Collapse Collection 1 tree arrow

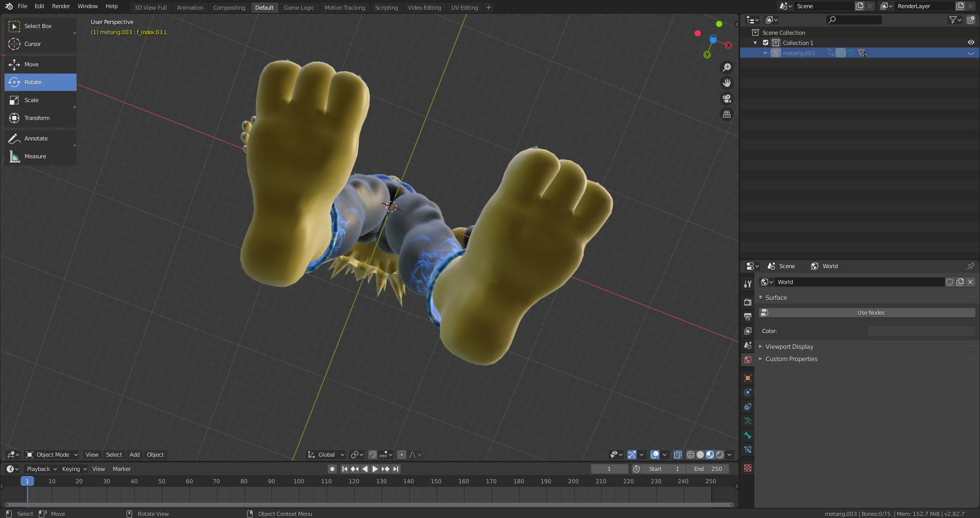[755, 43]
